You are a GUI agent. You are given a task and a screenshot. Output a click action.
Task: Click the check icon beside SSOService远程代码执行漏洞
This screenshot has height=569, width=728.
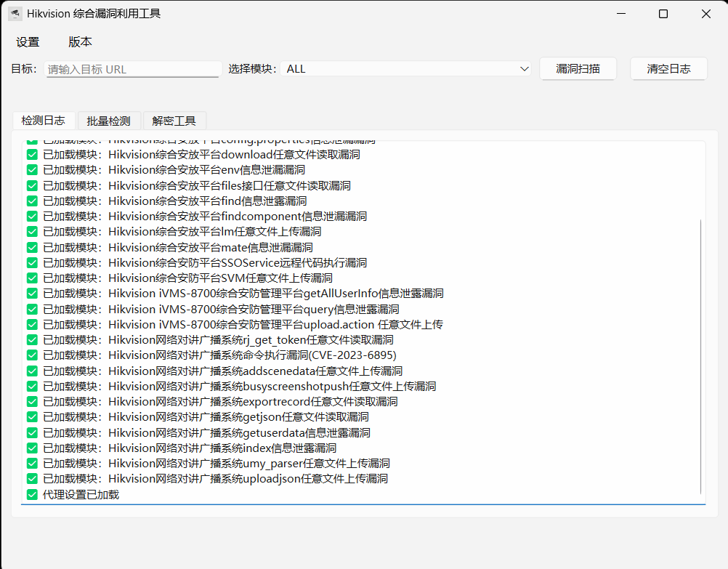coord(31,262)
